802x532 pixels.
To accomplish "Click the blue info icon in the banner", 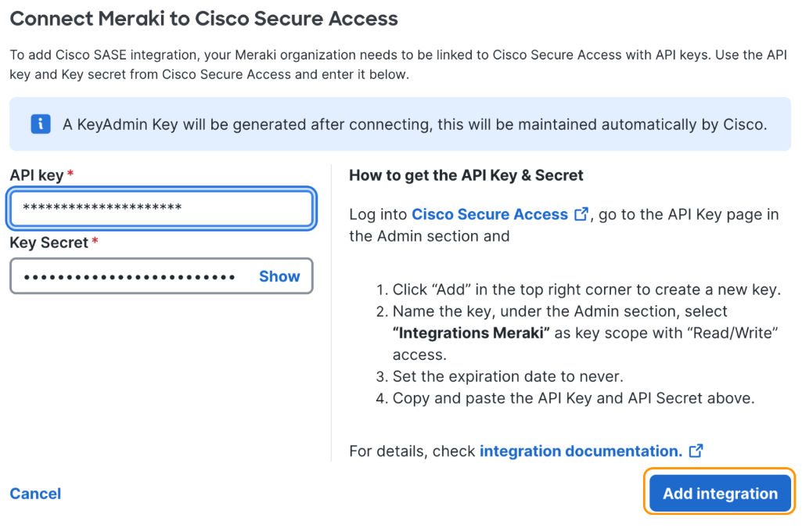I will [41, 124].
